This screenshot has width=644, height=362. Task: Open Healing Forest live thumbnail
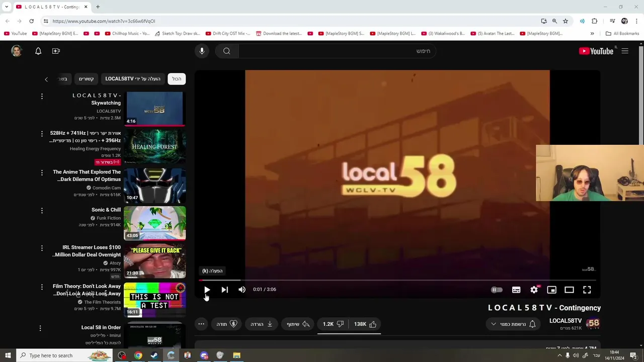(x=154, y=147)
